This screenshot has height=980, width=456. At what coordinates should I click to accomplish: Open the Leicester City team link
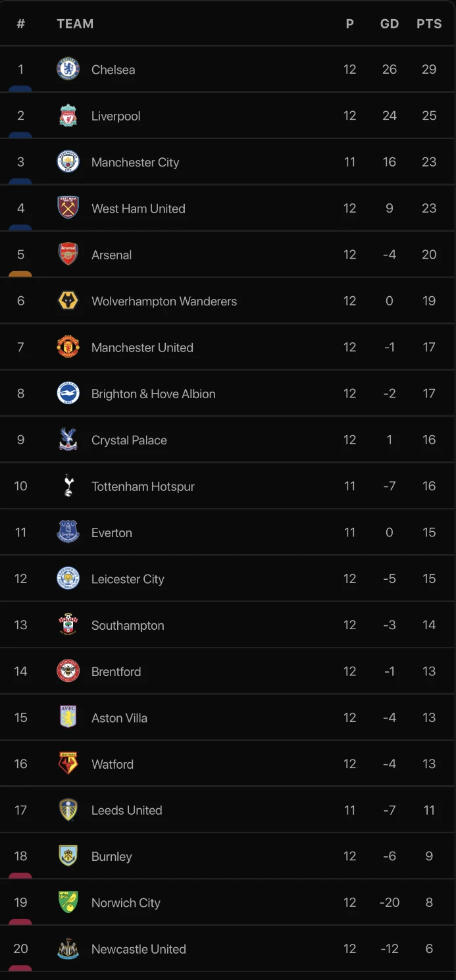click(x=128, y=579)
